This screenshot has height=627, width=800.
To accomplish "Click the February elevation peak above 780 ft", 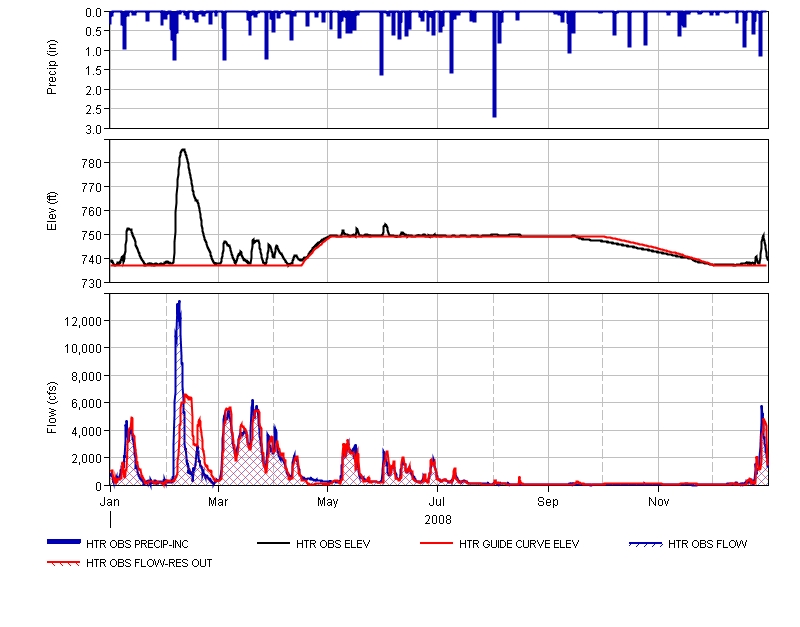I will click(x=183, y=151).
